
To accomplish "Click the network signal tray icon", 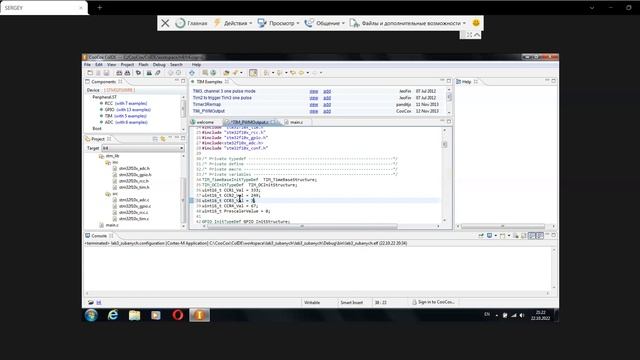I will pyautogui.click(x=514, y=315).
